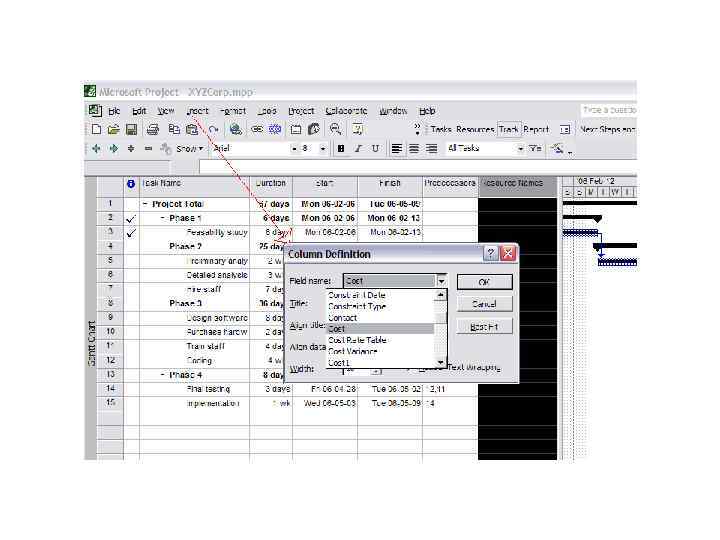Toggle Bold formatting
Screen dimensions: 720x540
tap(341, 148)
